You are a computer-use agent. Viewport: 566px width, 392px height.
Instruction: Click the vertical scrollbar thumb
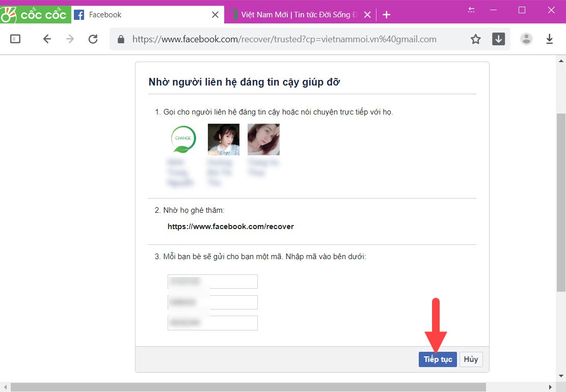[561, 202]
